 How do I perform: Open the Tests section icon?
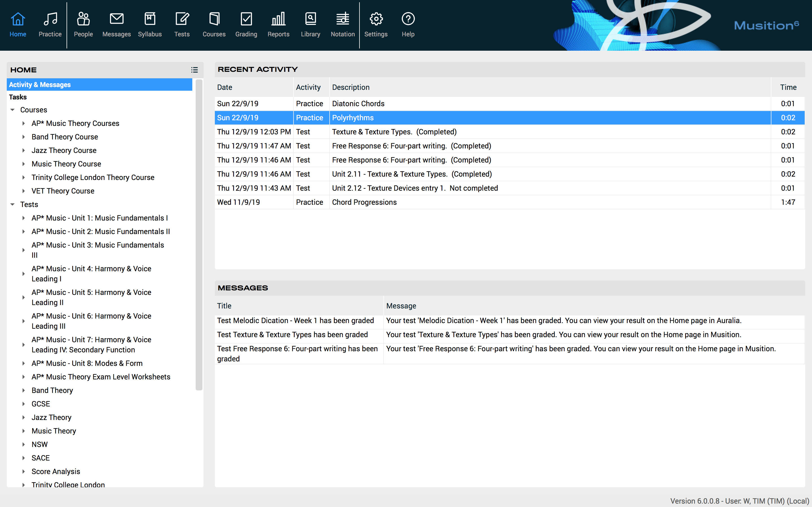(182, 23)
